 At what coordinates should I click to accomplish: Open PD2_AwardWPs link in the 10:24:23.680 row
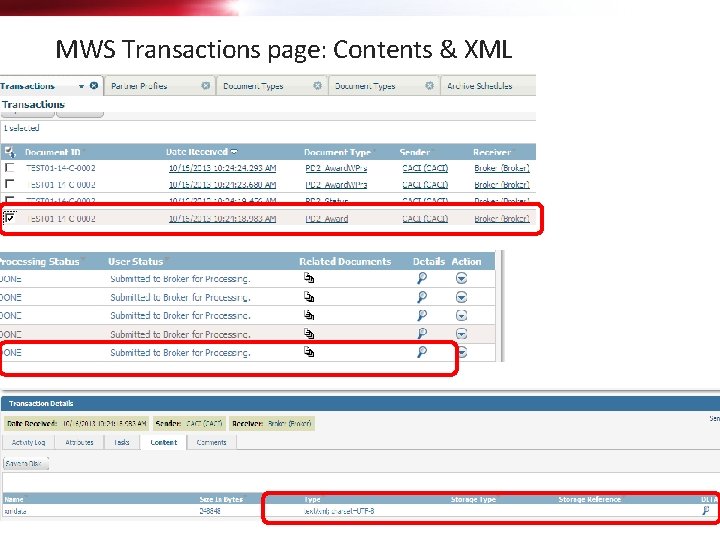(x=336, y=185)
